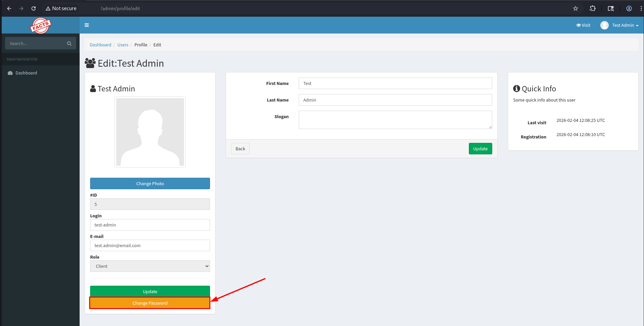
Task: Click the Dashboard breadcrumb link
Action: point(100,45)
